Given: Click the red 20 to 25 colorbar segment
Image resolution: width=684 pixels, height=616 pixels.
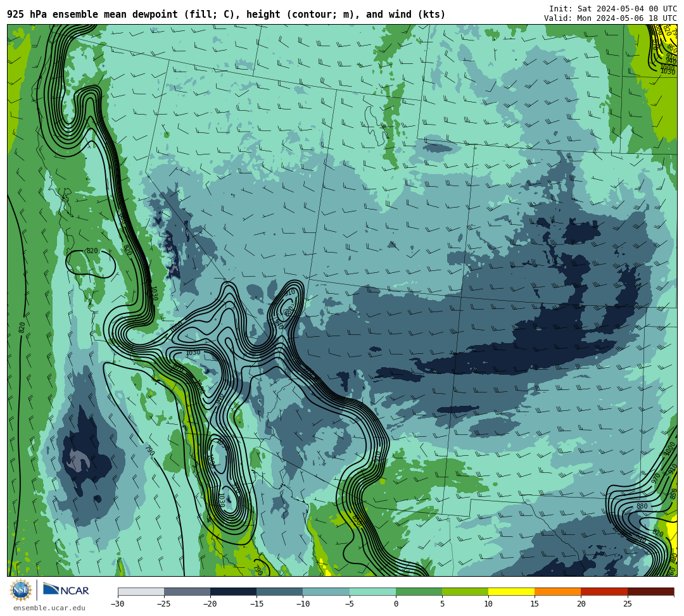Looking at the screenshot, I should (x=604, y=591).
